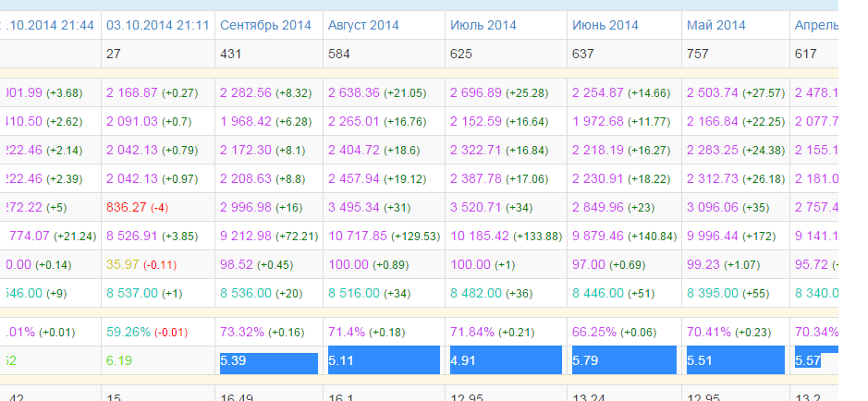Click the blue 4.91 bar under Июль
This screenshot has width=868, height=401.
(x=506, y=360)
